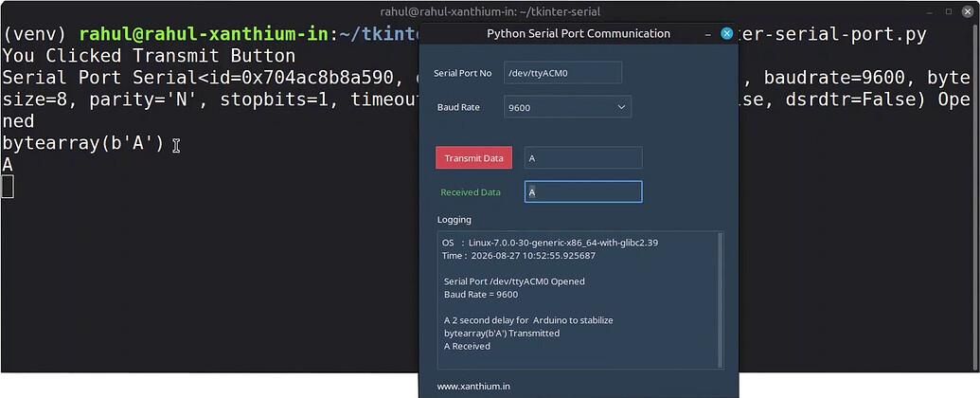Click the www.xanthium.in link text
The height and width of the screenshot is (398, 980).
(x=473, y=386)
